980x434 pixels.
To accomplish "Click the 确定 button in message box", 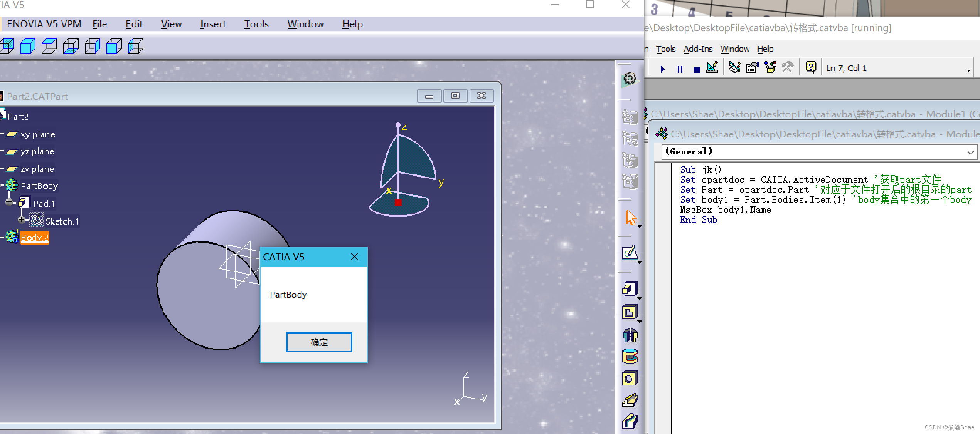I will click(x=319, y=342).
